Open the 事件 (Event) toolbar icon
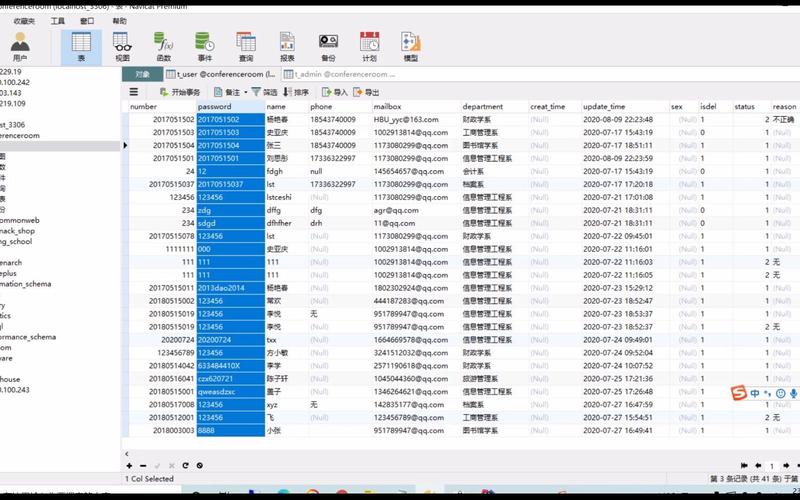 pos(205,47)
